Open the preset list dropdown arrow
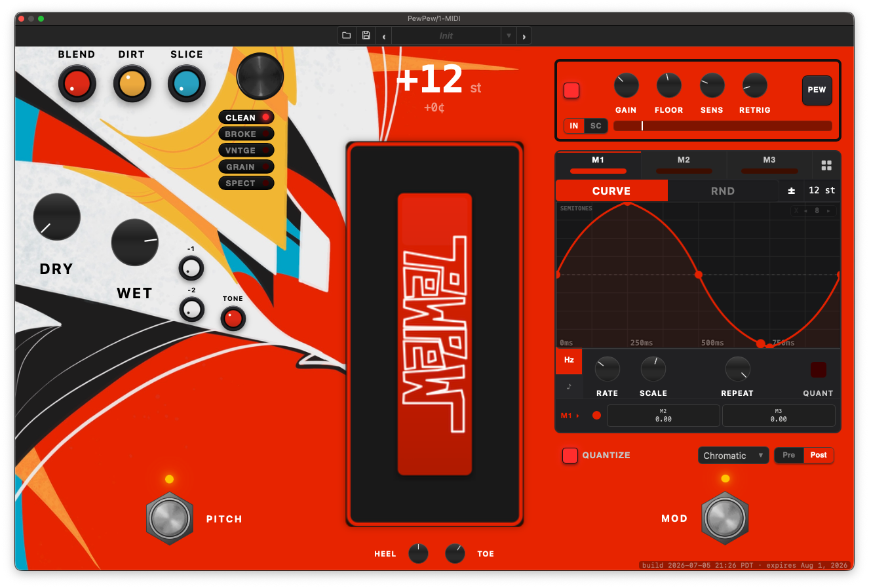This screenshot has width=869, height=588. 509,36
